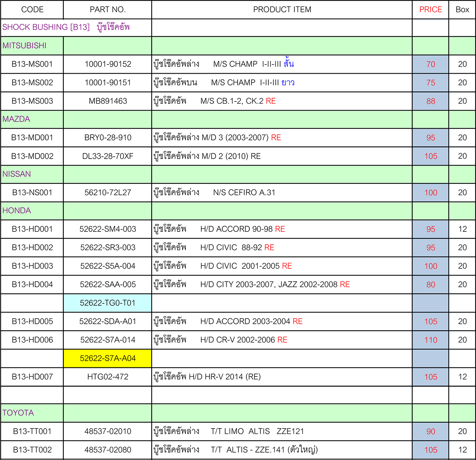Viewport: 476px width, 460px height.
Task: Click code cell B13-MD001
Action: pos(32,137)
